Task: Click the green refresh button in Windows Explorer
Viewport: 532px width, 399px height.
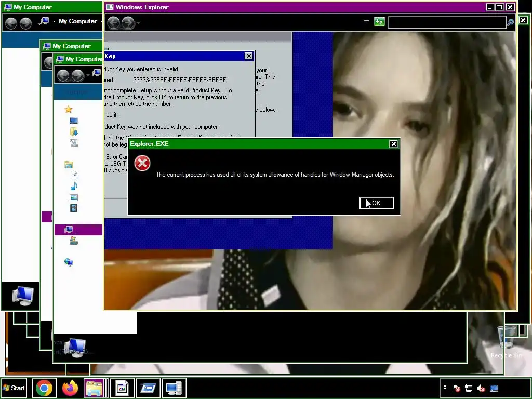Action: (379, 22)
